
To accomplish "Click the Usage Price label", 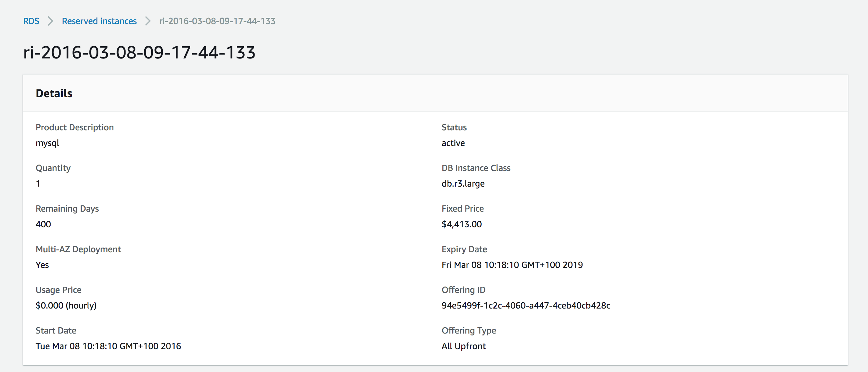I will (58, 290).
